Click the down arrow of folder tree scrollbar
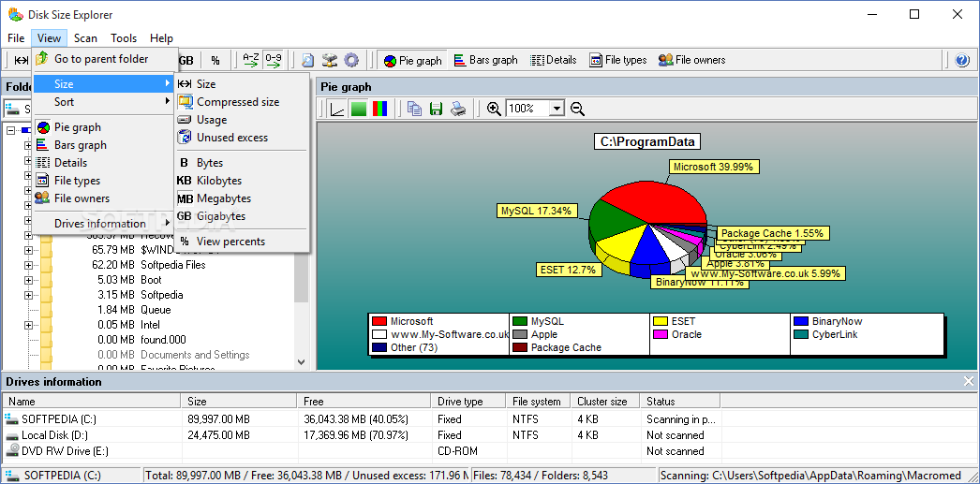Viewport: 980px width, 484px height. click(x=301, y=361)
